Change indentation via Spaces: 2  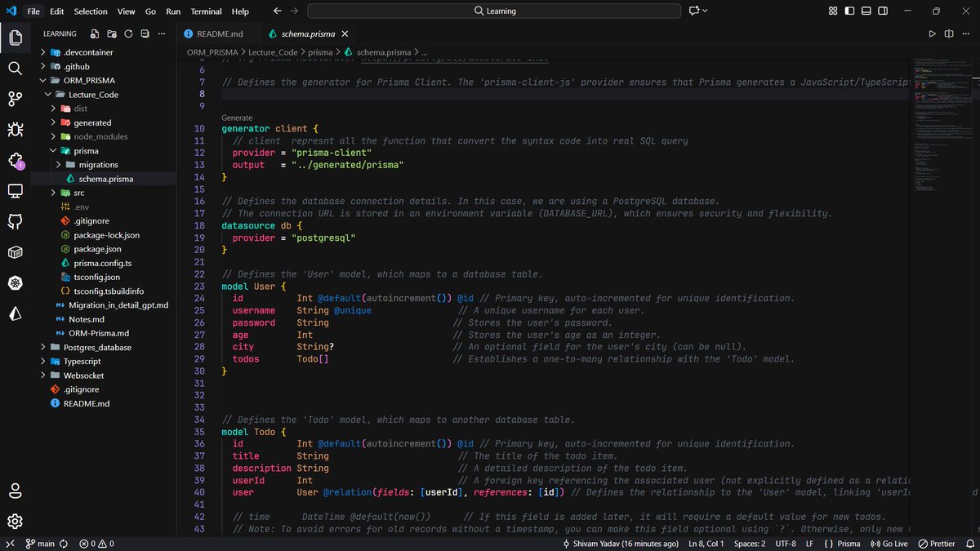click(x=750, y=544)
